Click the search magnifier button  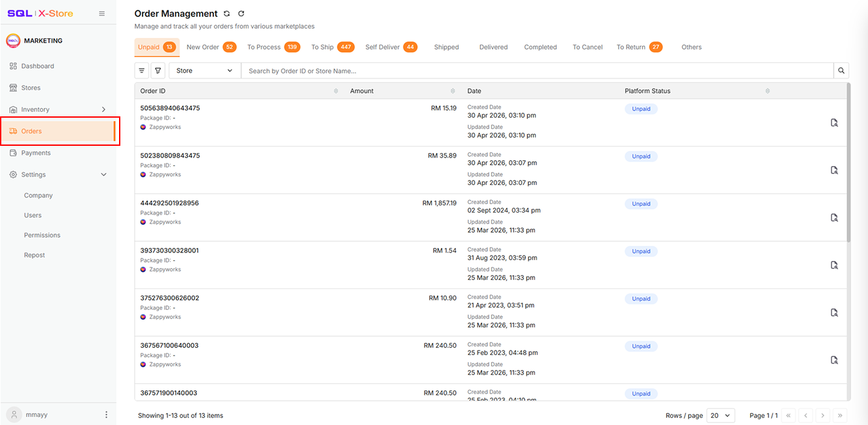pyautogui.click(x=842, y=71)
